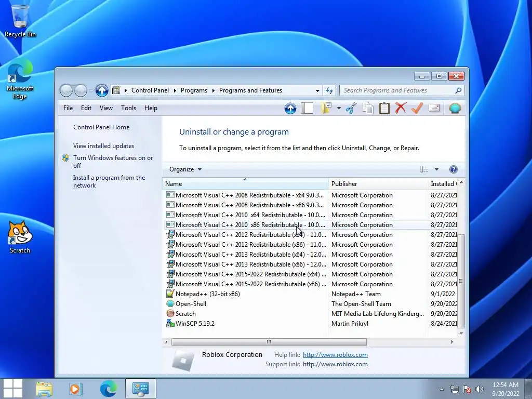532x399 pixels.
Task: Open the View menu
Action: (106, 108)
